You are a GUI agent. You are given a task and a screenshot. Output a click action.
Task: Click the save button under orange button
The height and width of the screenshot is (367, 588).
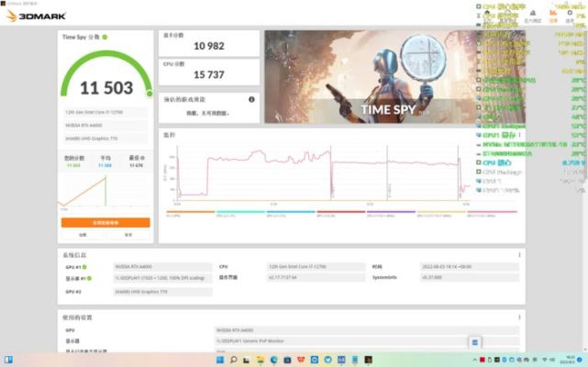pos(128,235)
